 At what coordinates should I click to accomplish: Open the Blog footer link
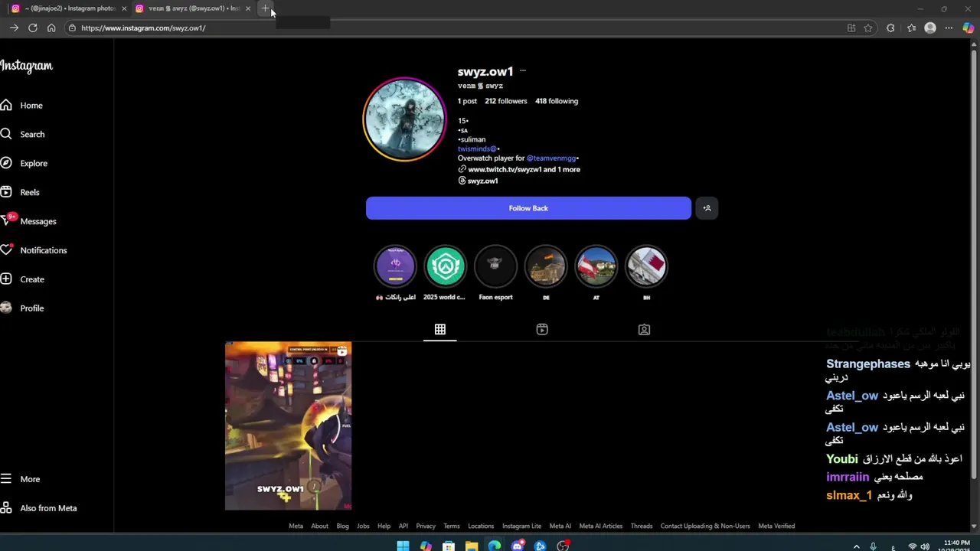pos(342,527)
